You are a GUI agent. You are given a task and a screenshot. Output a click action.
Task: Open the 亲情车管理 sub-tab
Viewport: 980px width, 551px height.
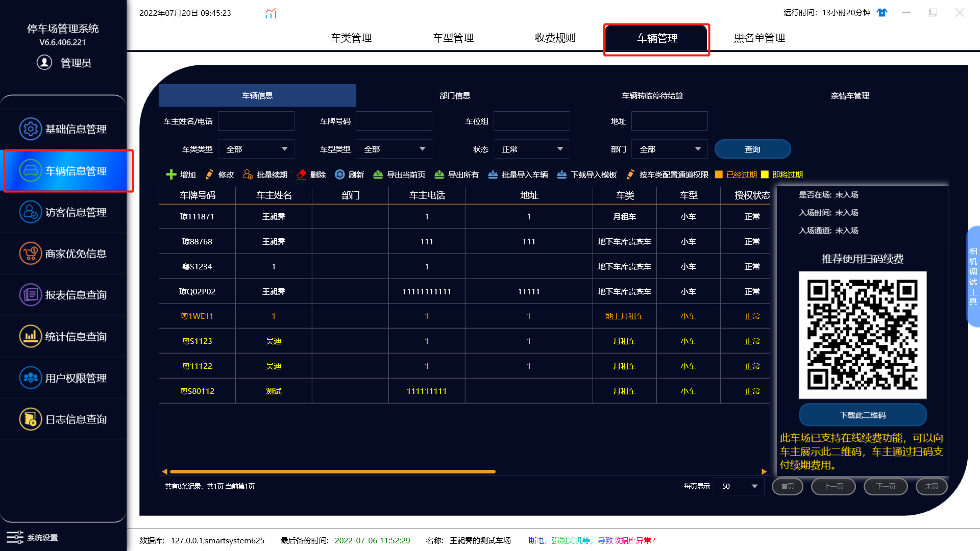850,95
